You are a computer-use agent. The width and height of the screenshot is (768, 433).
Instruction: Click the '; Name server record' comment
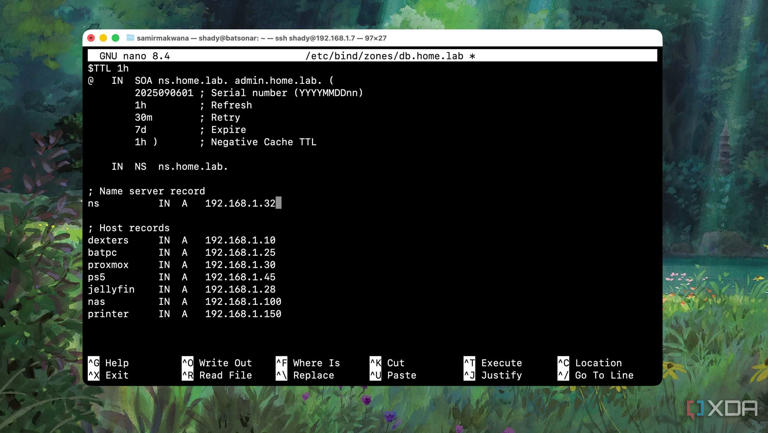tap(146, 191)
